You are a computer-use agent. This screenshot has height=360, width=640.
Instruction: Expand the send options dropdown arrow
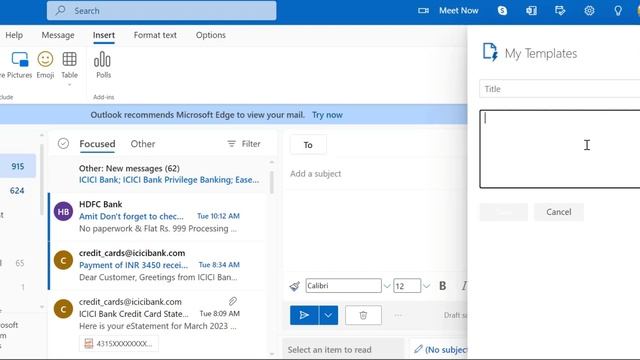[x=328, y=315]
